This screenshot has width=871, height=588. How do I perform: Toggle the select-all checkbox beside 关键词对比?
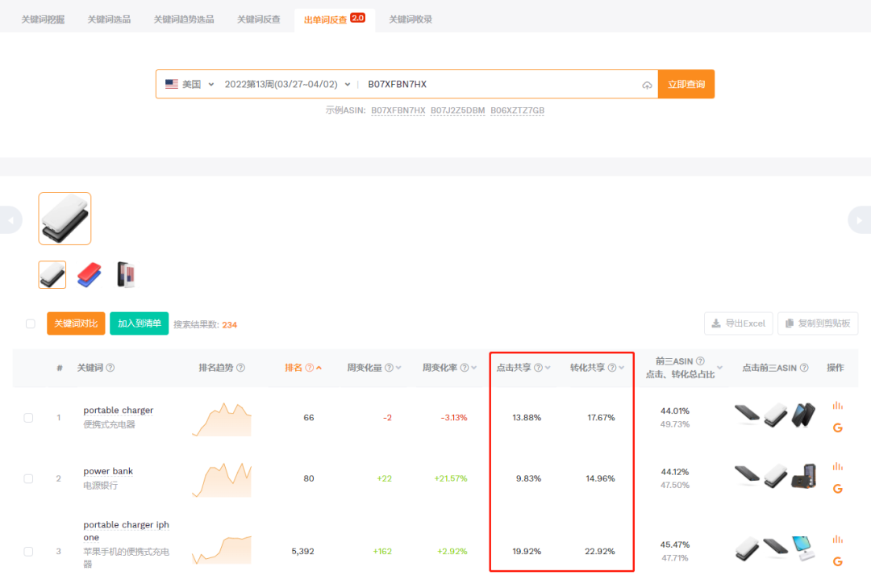point(31,323)
